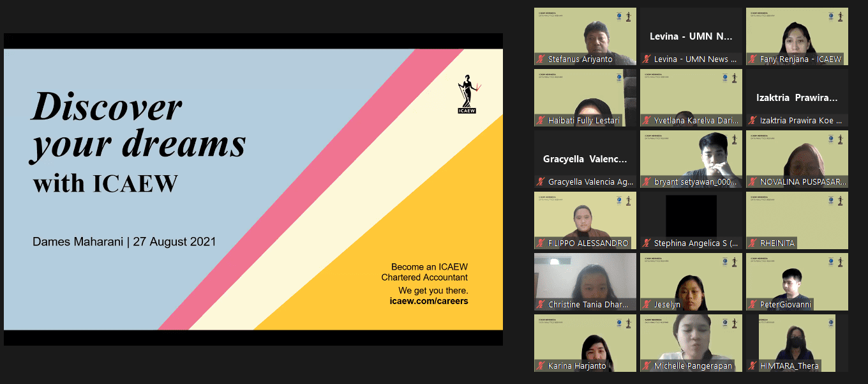Select bryant setyawan's video tile
The height and width of the screenshot is (384, 868).
[691, 155]
